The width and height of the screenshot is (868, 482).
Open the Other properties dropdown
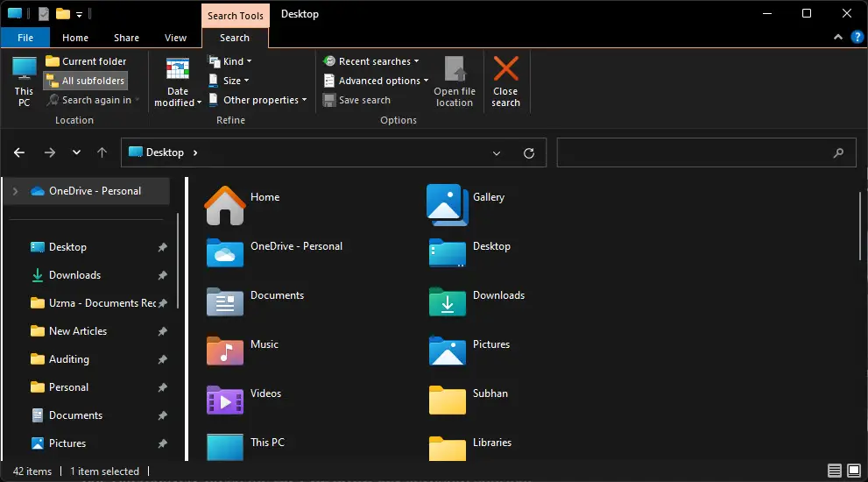(x=258, y=100)
